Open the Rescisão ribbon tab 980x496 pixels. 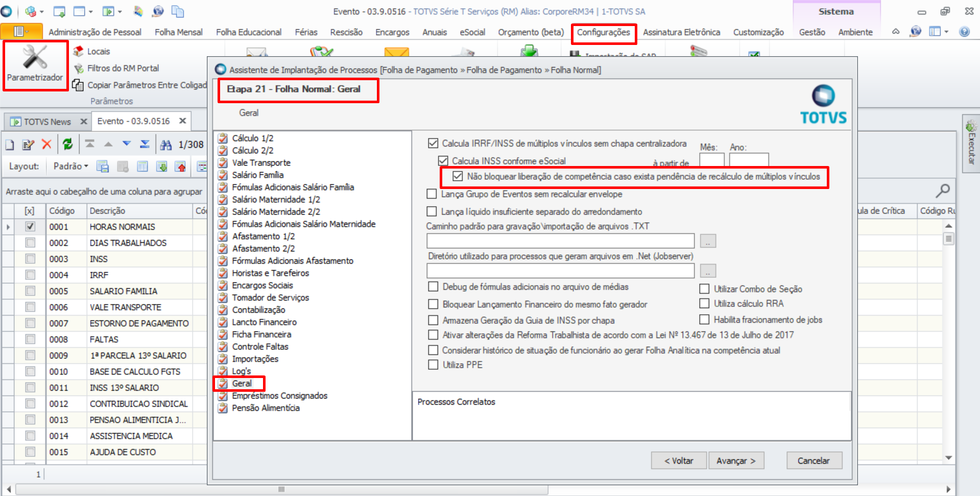coord(346,32)
